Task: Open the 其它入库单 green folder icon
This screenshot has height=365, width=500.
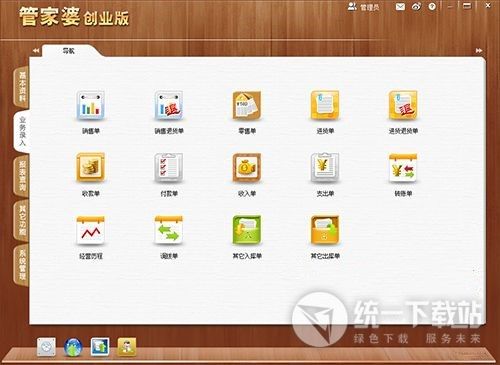Action: point(247,230)
